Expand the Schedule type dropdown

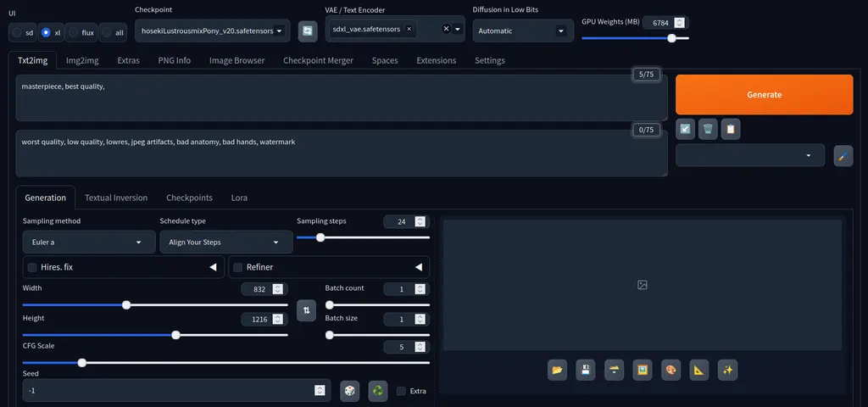[225, 242]
